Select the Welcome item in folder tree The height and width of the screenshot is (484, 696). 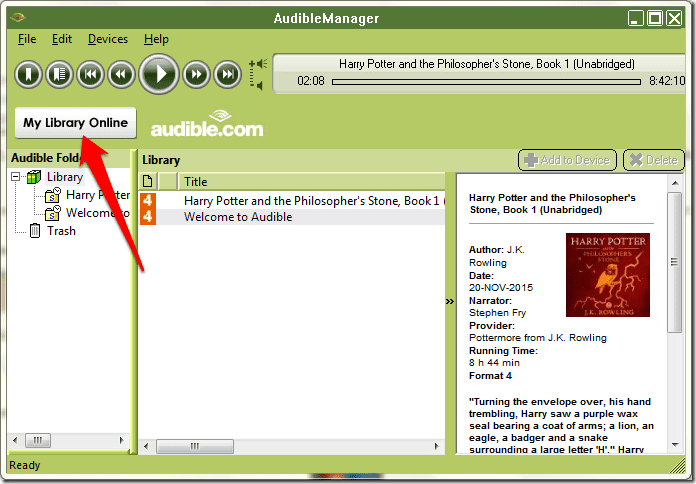(98, 213)
